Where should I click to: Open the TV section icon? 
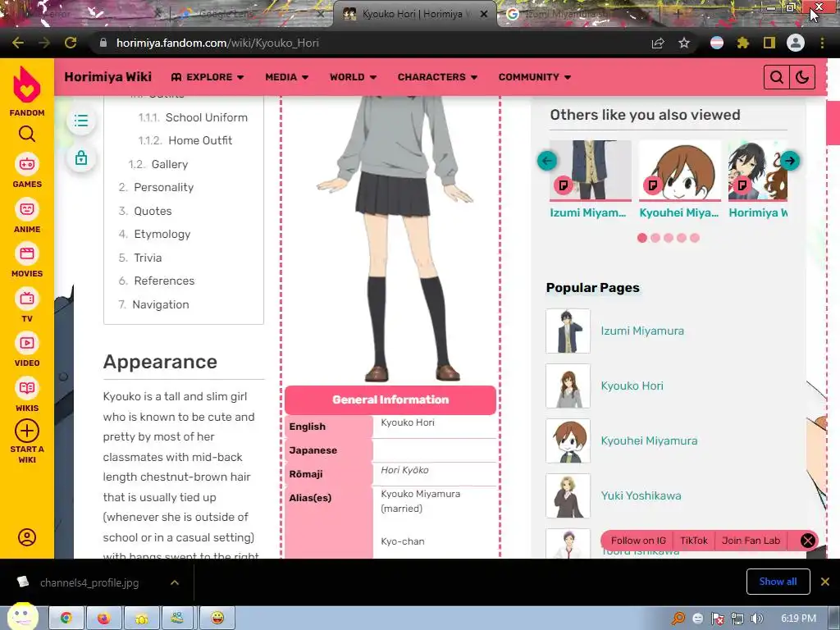click(x=27, y=299)
